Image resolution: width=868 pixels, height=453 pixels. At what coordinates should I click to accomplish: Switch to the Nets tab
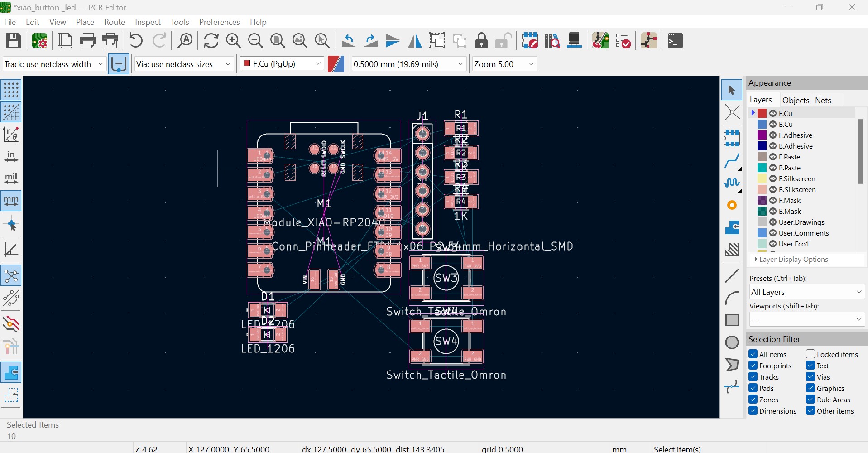point(823,100)
